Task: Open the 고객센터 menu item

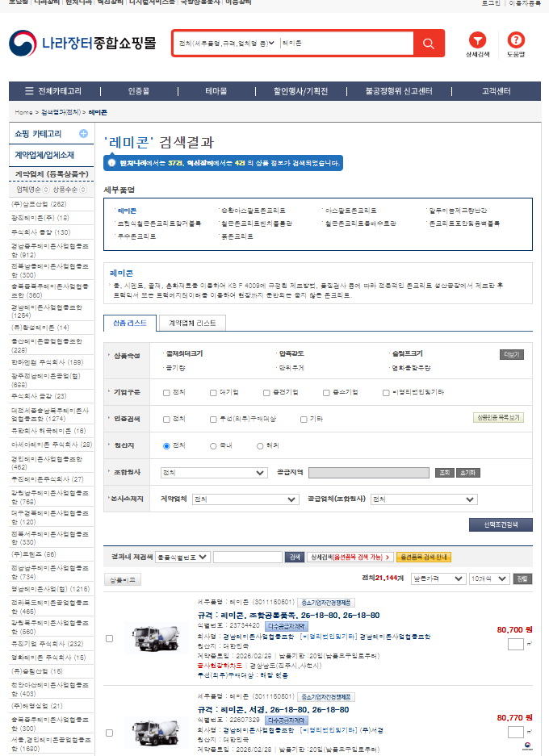Action: pos(496,91)
